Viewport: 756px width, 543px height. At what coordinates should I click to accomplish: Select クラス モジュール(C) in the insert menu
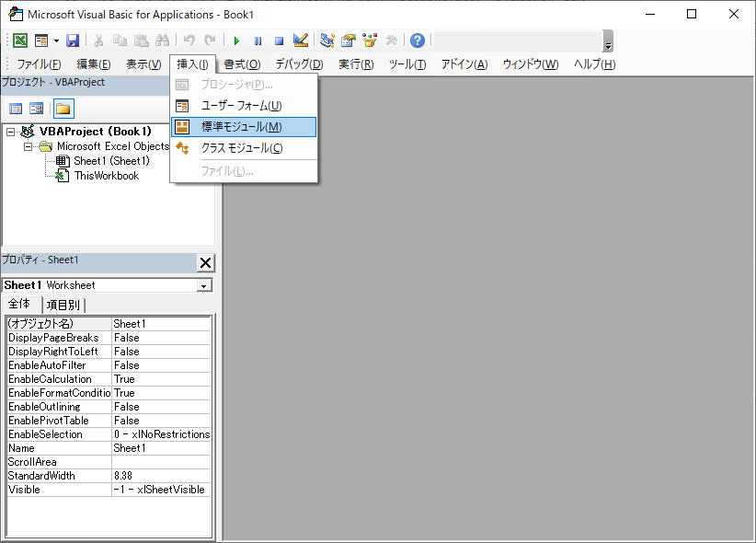tap(244, 148)
